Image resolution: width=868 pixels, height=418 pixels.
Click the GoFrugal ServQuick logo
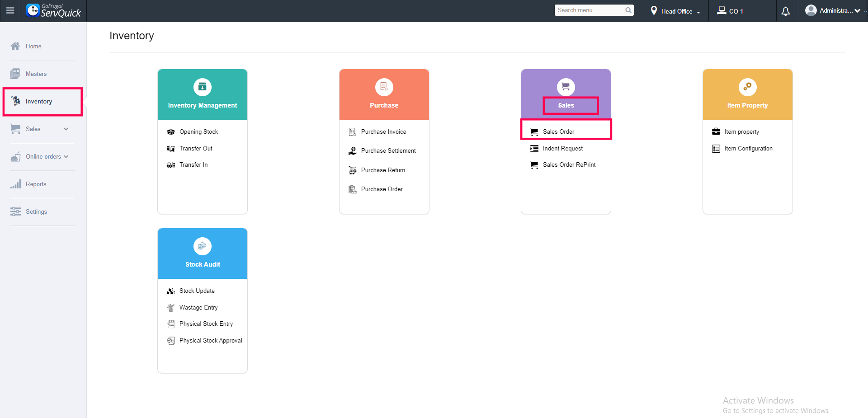tap(53, 10)
